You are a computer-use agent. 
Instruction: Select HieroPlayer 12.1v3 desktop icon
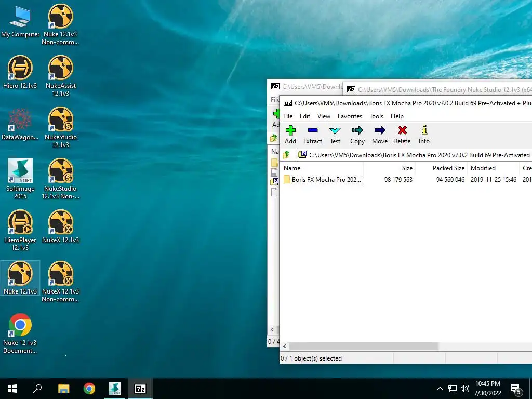(x=20, y=230)
